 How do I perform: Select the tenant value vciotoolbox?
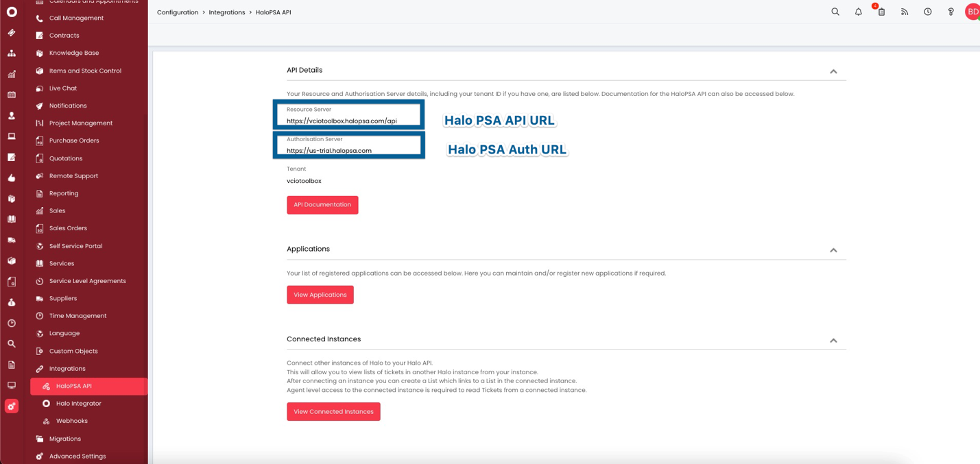(304, 181)
